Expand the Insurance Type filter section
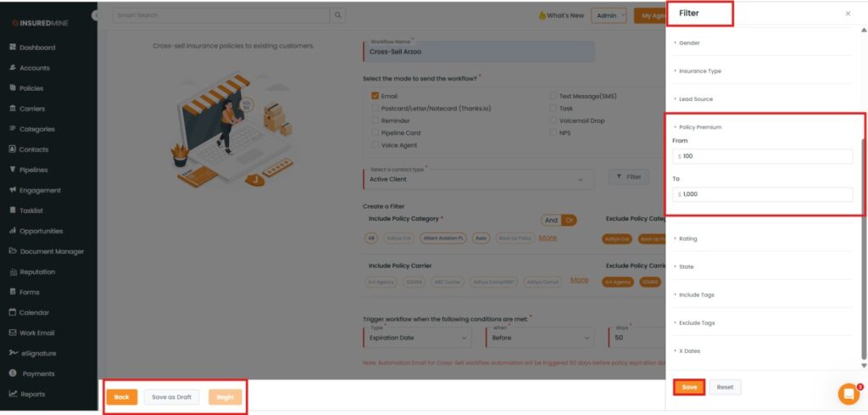 pos(699,71)
